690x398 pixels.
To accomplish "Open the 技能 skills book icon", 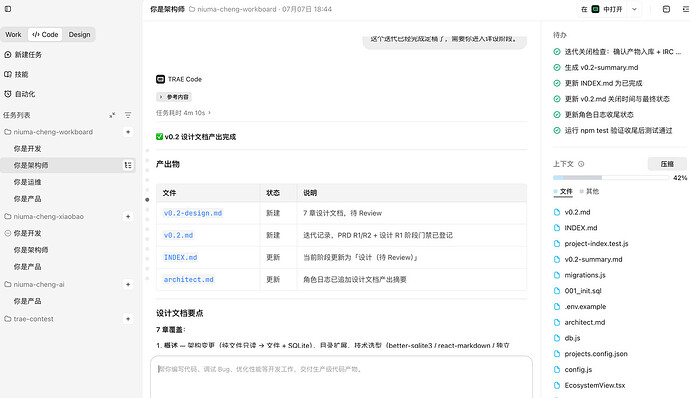I will [x=7, y=74].
